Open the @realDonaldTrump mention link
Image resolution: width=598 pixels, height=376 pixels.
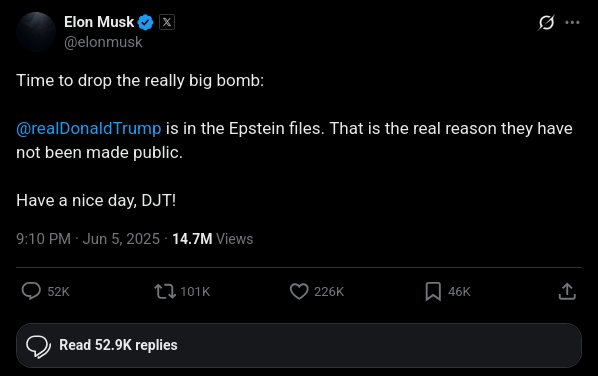click(88, 129)
